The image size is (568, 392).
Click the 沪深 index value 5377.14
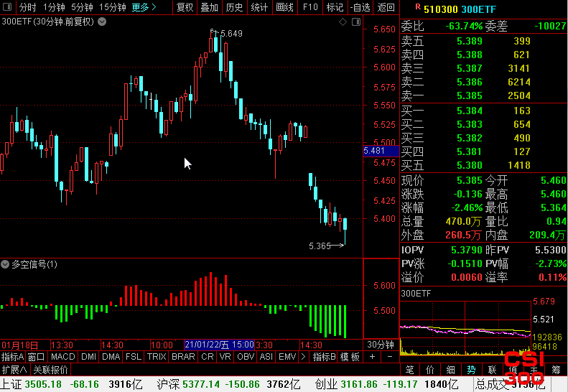tap(201, 384)
